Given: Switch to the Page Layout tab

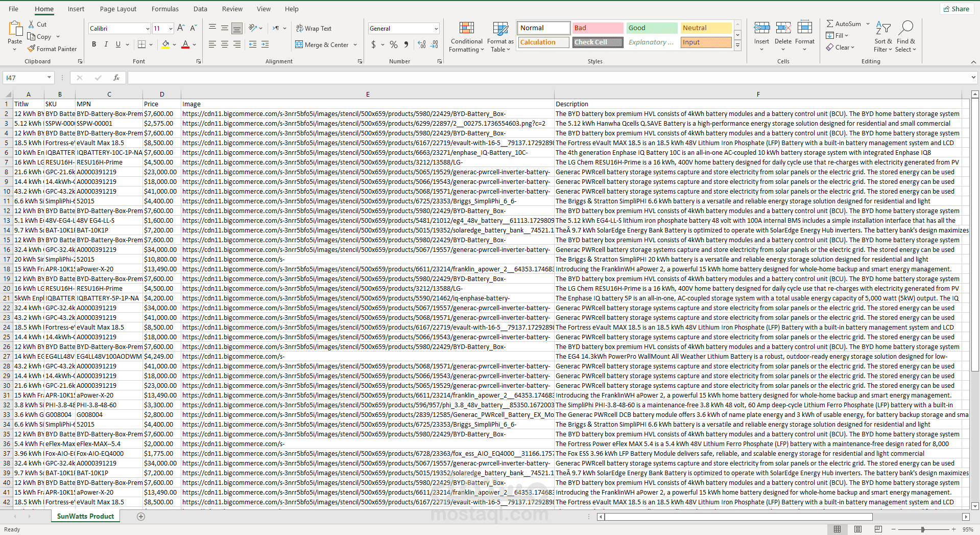Looking at the screenshot, I should pos(118,9).
